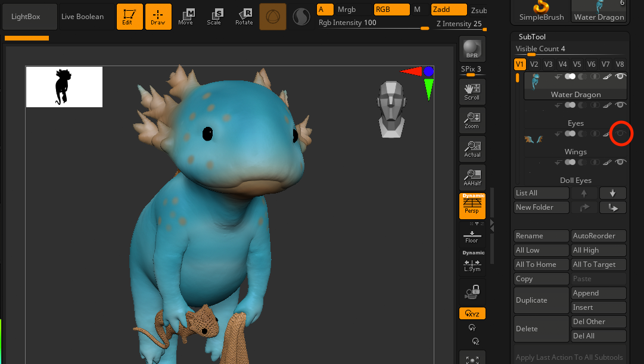
Task: Switch to Move mode
Action: pyautogui.click(x=186, y=17)
